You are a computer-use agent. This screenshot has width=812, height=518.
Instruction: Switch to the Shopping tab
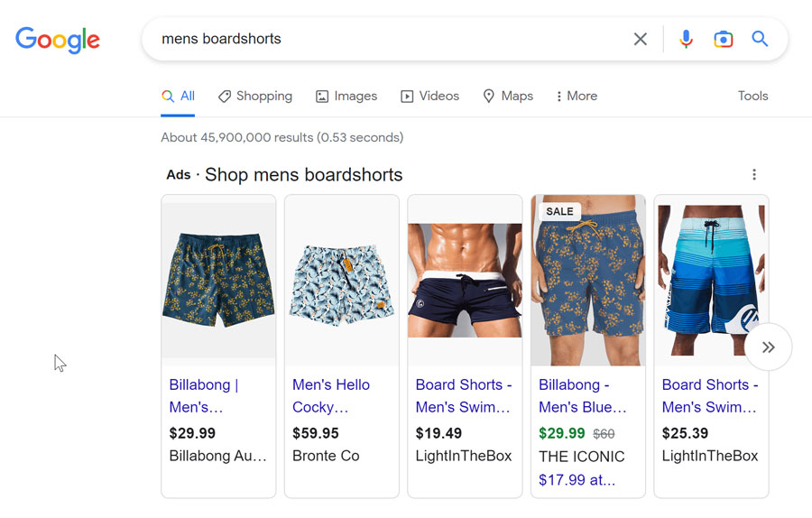point(254,96)
